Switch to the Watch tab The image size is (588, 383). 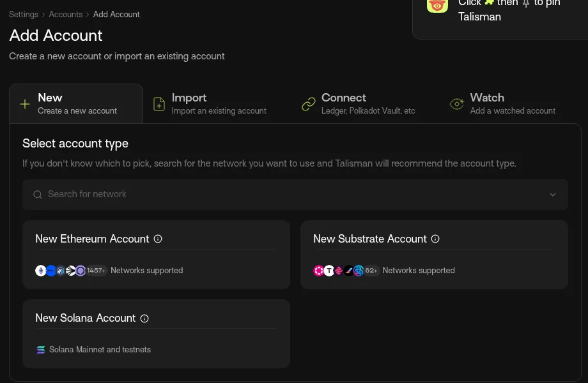[503, 103]
